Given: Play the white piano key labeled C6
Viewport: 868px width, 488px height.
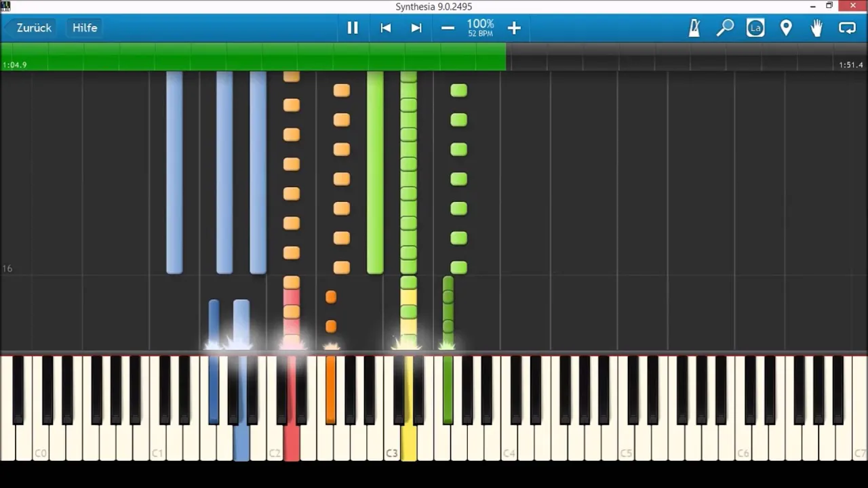Looking at the screenshot, I should [x=744, y=444].
